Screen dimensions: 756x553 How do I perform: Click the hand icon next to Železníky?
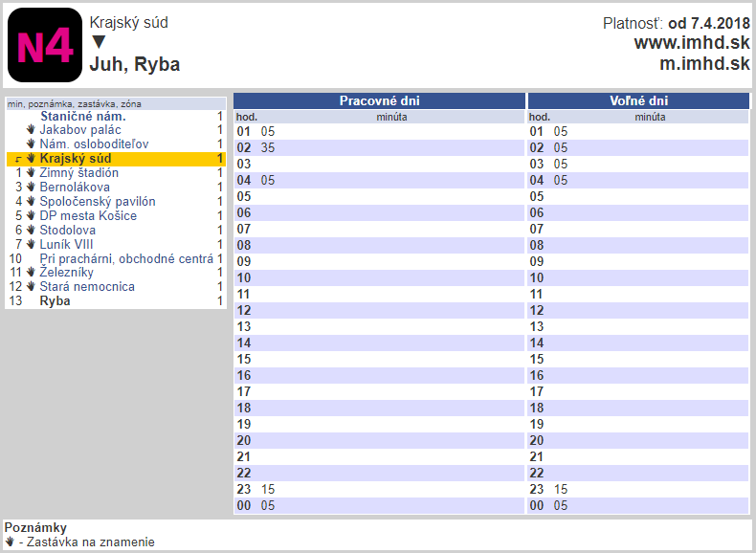click(x=31, y=273)
